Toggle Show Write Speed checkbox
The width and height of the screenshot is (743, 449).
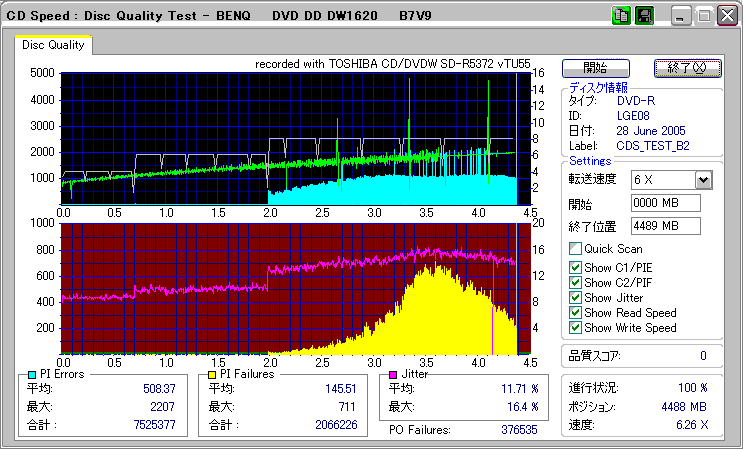tap(575, 328)
